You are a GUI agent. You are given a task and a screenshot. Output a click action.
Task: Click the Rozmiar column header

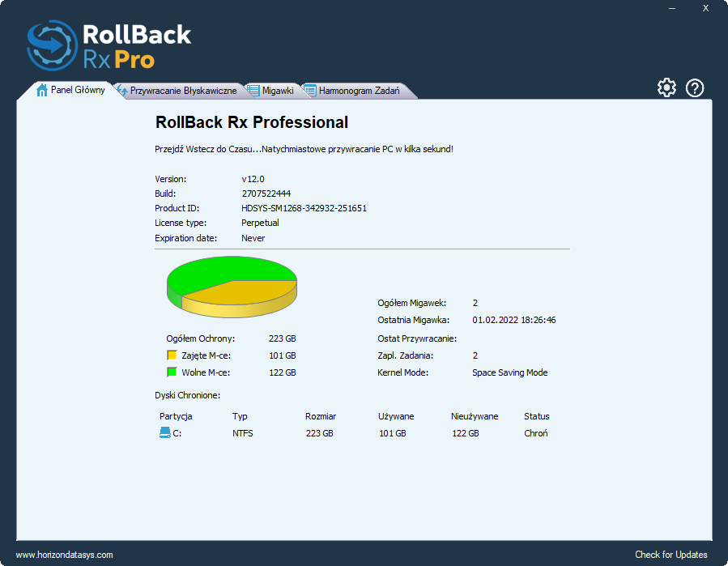[x=321, y=416]
